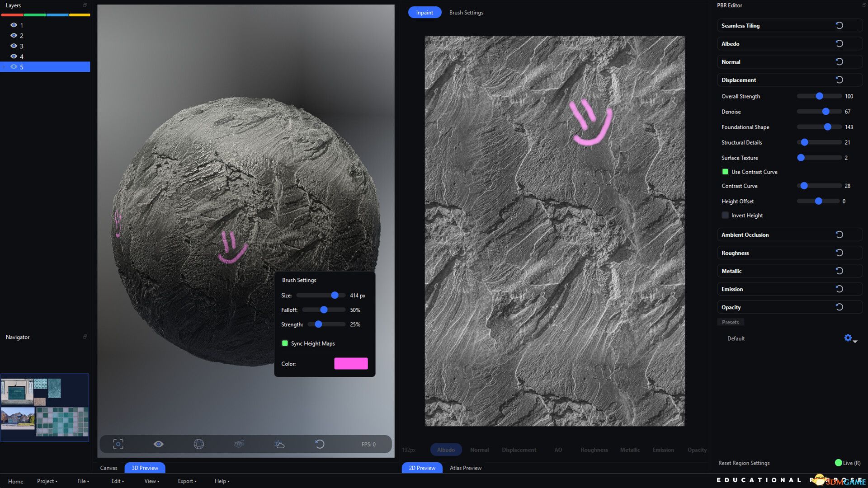Select the Normal map channel at the bottom

point(479,450)
